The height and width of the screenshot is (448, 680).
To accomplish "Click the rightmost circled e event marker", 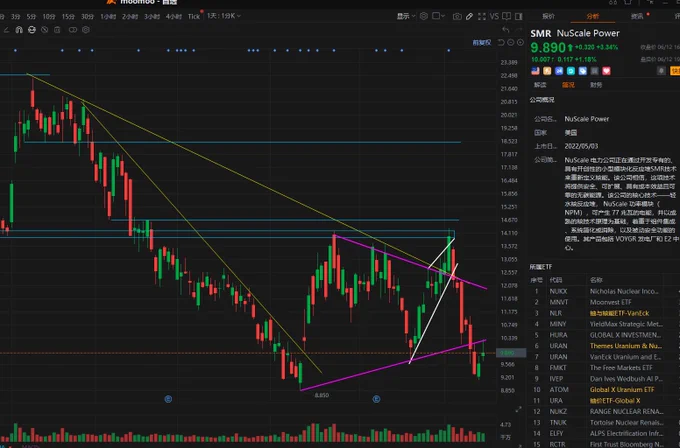I will (x=376, y=399).
